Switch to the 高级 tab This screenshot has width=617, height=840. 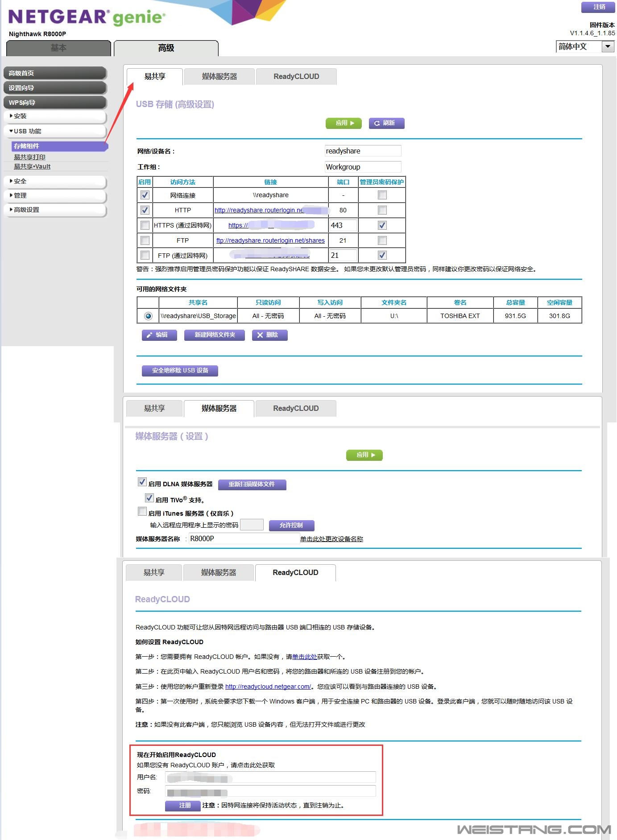click(x=166, y=48)
